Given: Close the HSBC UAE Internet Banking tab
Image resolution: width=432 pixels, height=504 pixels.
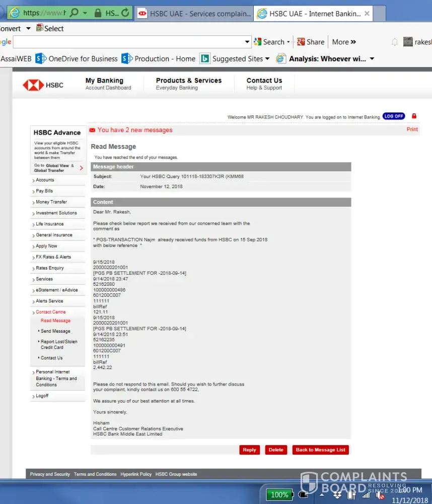Looking at the screenshot, I should (367, 14).
